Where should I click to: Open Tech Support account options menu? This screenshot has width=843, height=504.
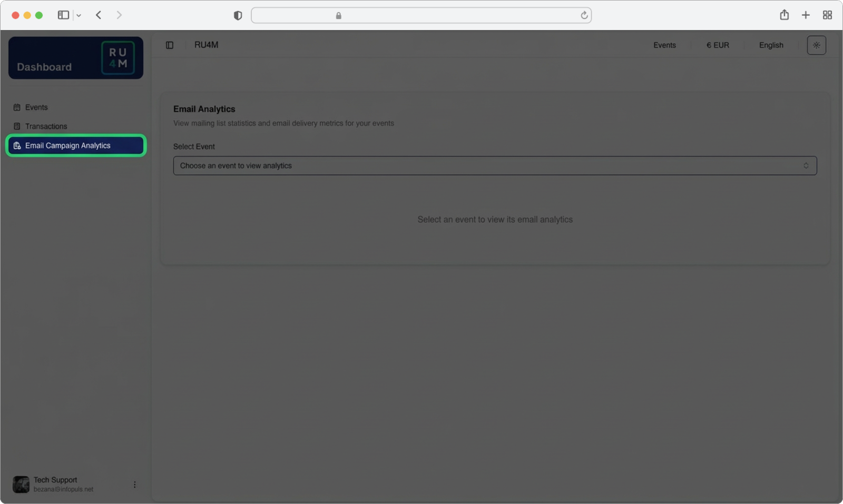(134, 485)
